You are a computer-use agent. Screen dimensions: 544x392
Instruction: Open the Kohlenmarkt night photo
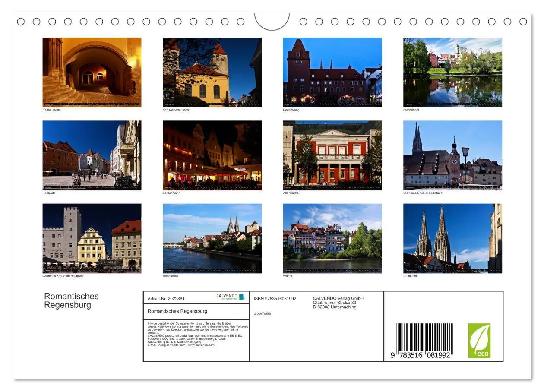click(x=212, y=155)
